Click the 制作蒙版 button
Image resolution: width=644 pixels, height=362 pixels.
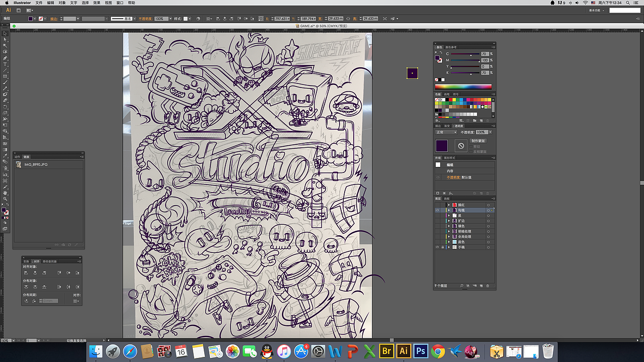(x=478, y=141)
